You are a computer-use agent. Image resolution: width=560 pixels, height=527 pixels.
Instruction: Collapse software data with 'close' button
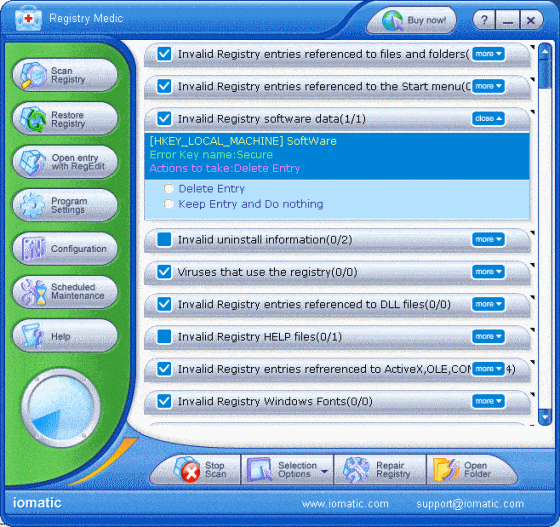pos(488,118)
